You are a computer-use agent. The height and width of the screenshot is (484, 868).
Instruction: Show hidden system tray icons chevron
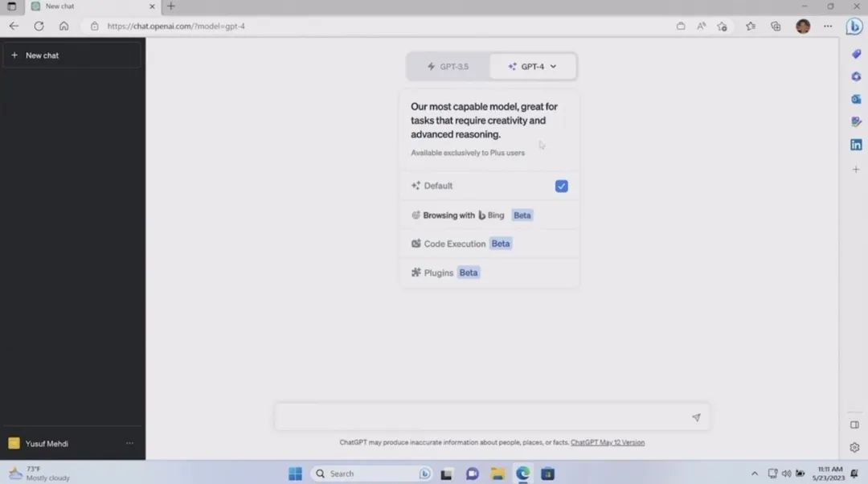pyautogui.click(x=754, y=474)
